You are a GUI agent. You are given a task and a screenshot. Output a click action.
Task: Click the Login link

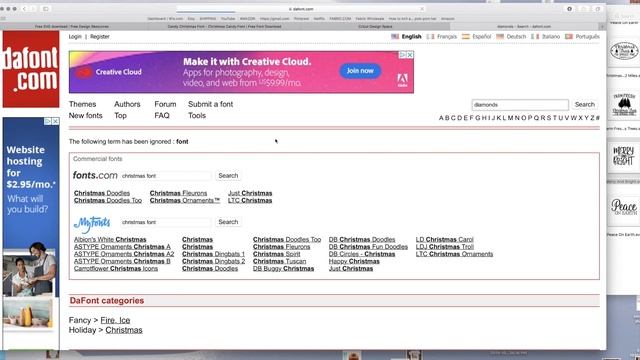click(x=75, y=36)
